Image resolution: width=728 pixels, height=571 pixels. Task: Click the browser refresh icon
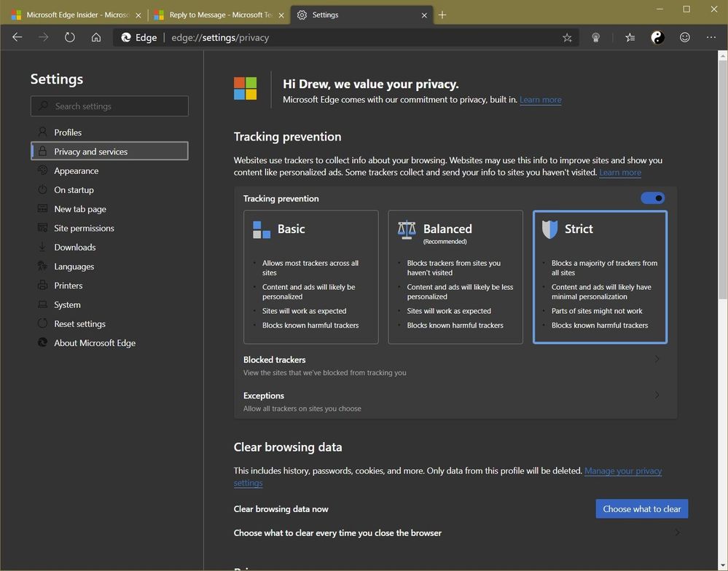click(x=70, y=38)
